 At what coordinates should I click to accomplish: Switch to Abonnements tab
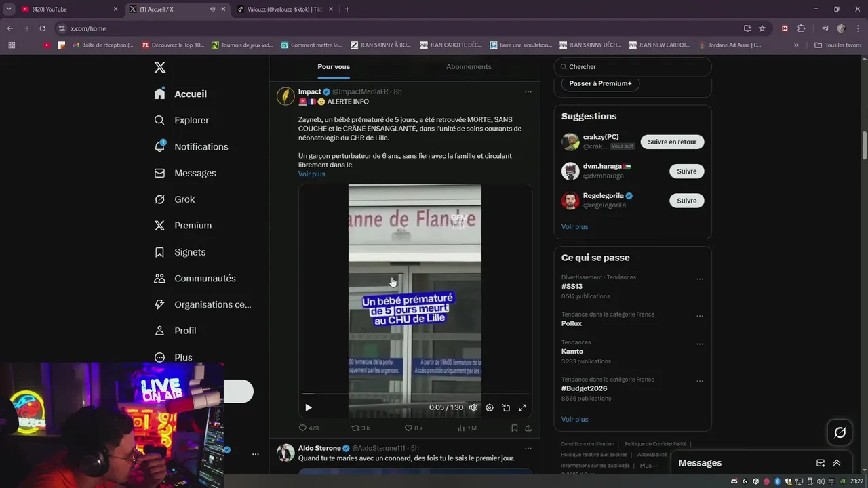tap(469, 66)
